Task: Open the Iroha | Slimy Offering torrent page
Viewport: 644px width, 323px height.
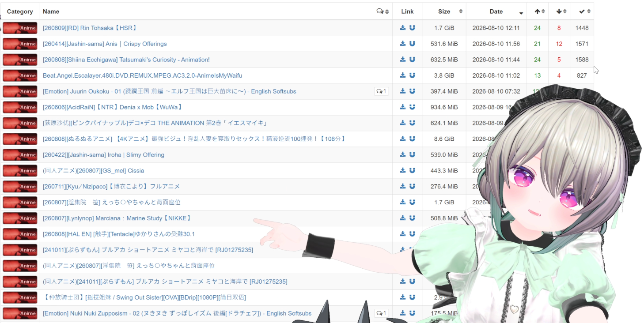Action: (x=103, y=155)
